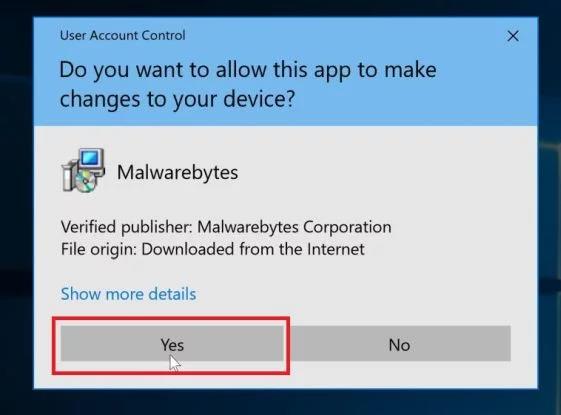Image resolution: width=561 pixels, height=415 pixels.
Task: Click 'changes to your device?' heading line
Action: click(177, 99)
